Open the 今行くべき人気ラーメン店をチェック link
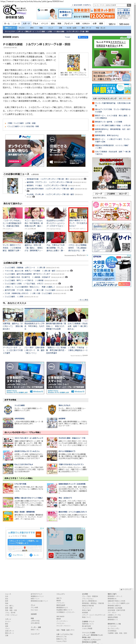Screen dimensions: 136x644 tap(29, 438)
